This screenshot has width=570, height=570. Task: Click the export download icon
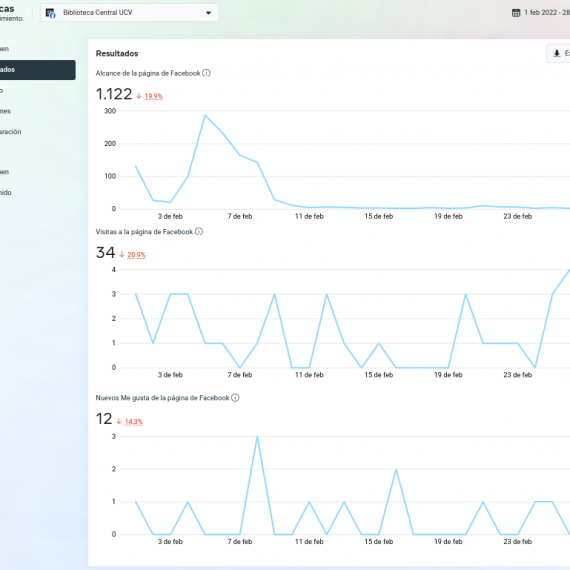tap(557, 53)
